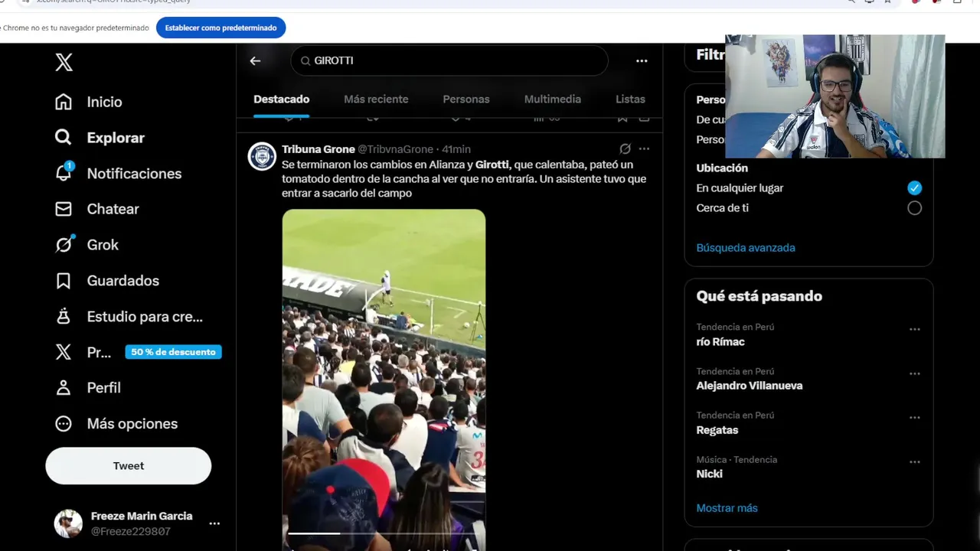
Task: Open Alejandro Villanueva trending topic
Action: click(750, 386)
